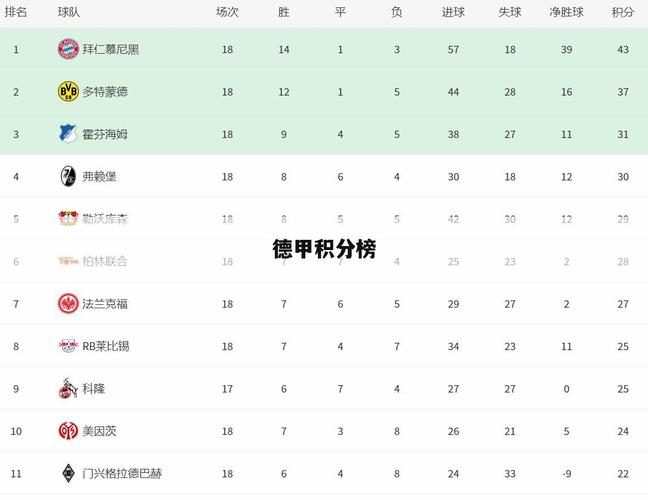Open the 门兴格拉德巴赫 team page
Image resolution: width=648 pixels, height=500 pixels.
[123, 473]
